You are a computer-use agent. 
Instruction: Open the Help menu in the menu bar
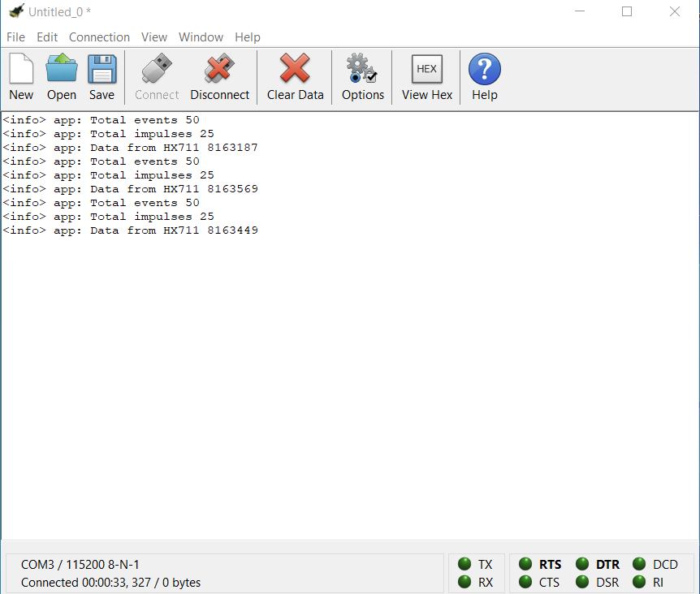[x=248, y=37]
